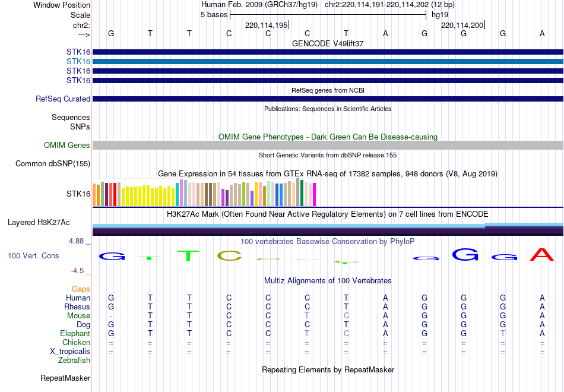Open the light blue STK16 transcript label
Screen dimensions: 564x392
pos(78,62)
